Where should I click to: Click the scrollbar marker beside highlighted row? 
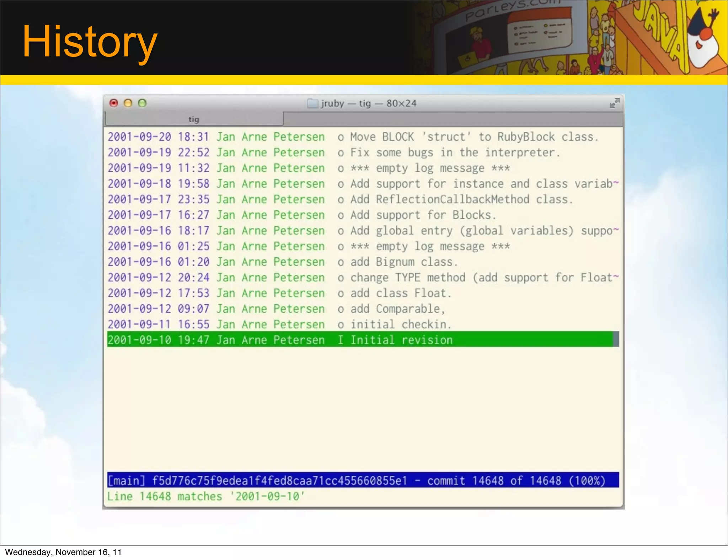tap(616, 340)
